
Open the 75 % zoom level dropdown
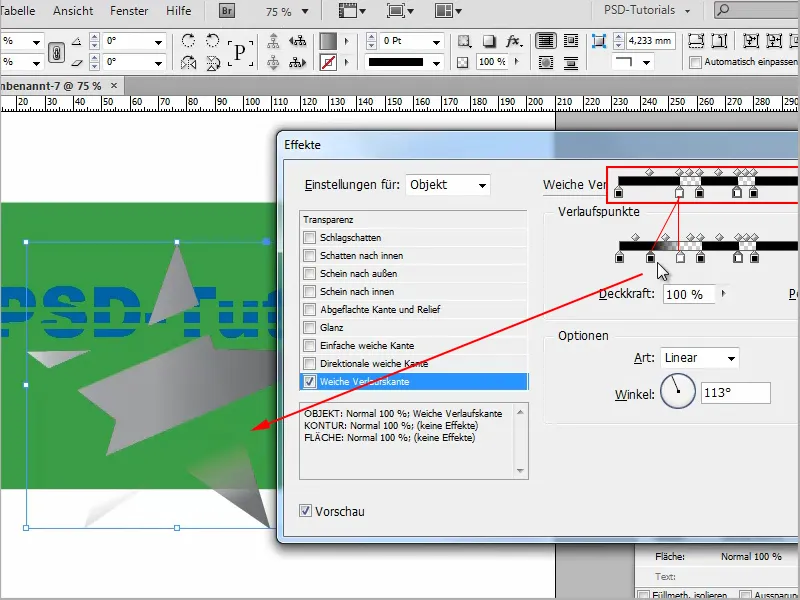[305, 11]
